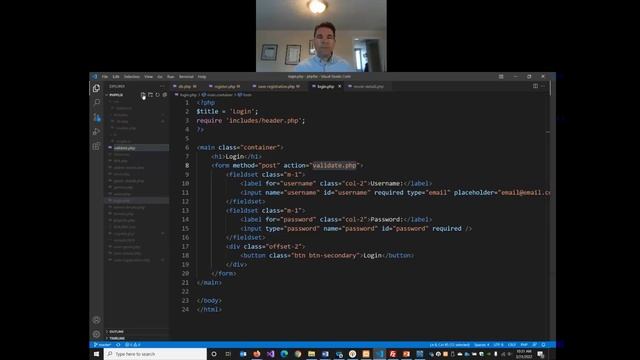
Task: Click the feedback icon in status bar
Action: click(x=535, y=345)
